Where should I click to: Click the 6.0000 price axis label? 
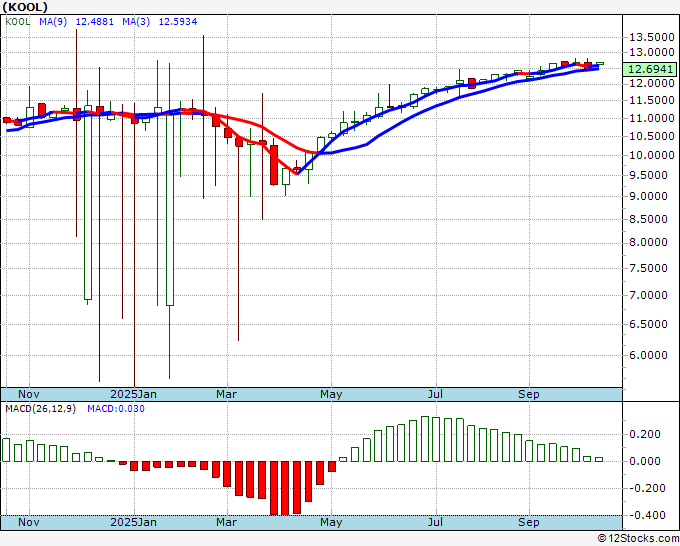pyautogui.click(x=648, y=355)
